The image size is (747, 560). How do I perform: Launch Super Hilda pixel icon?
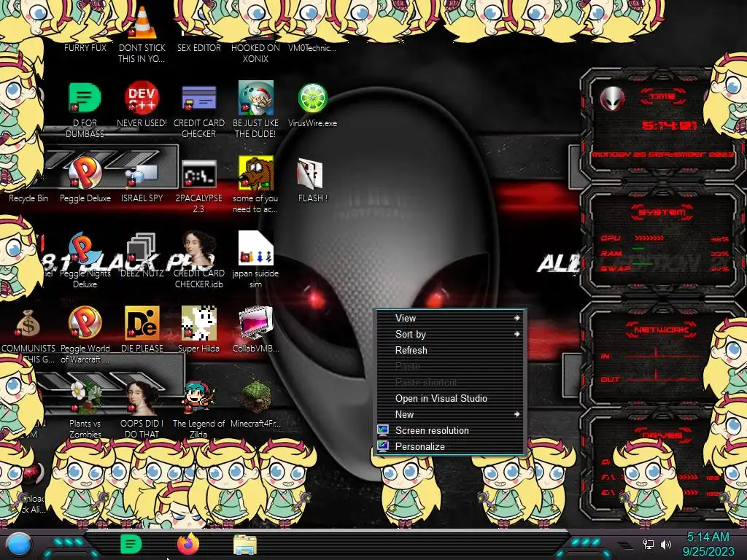click(x=198, y=323)
